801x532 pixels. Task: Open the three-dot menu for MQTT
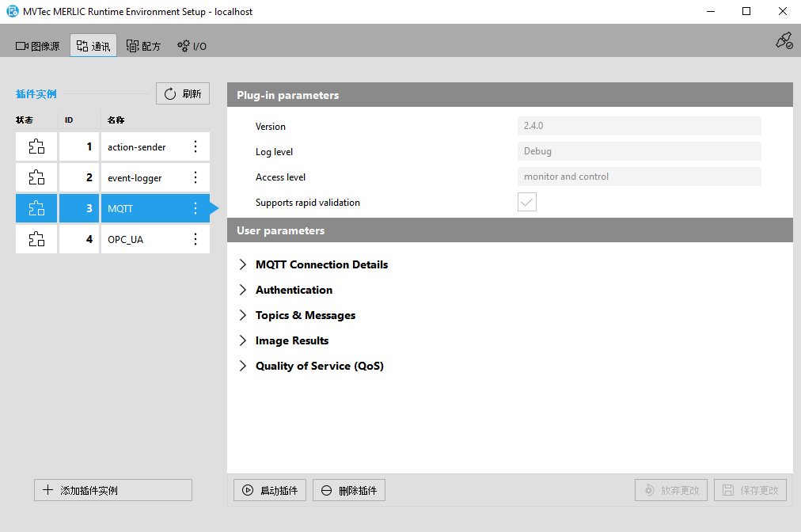pyautogui.click(x=196, y=208)
